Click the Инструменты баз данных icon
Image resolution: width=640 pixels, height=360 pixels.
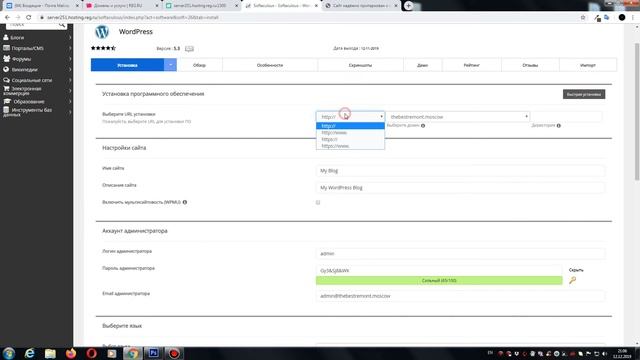coord(6,110)
